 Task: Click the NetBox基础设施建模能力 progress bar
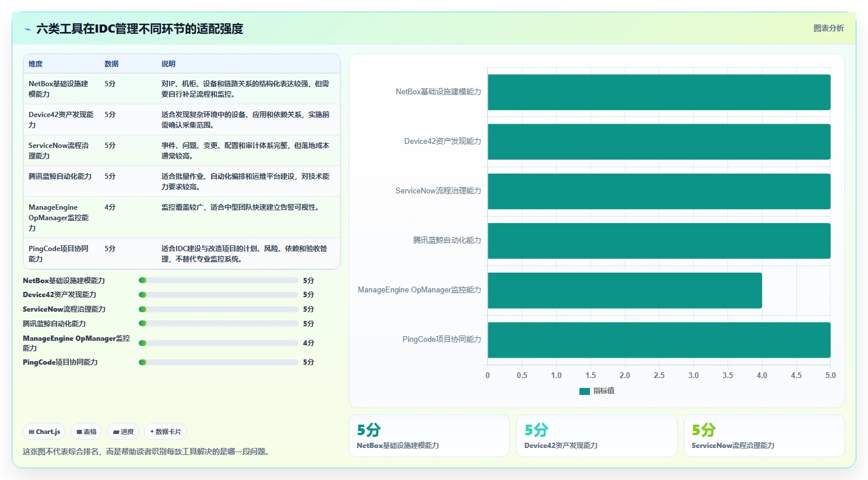pos(219,280)
